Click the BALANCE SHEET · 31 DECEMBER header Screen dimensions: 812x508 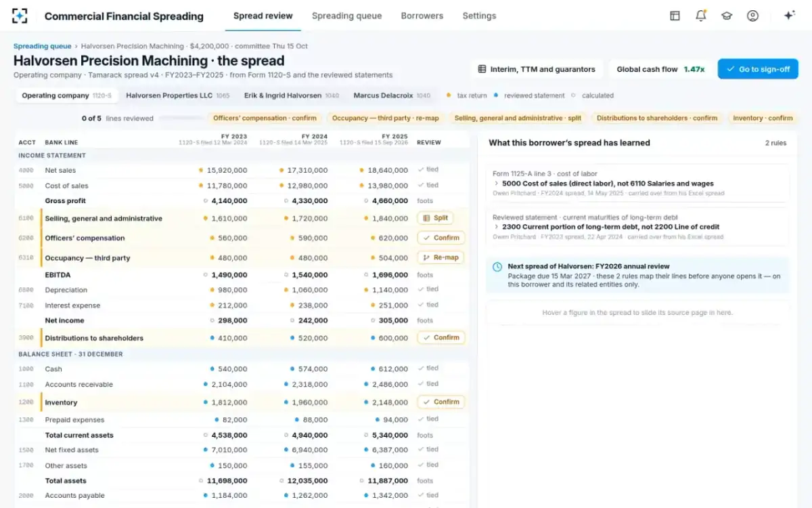[70, 354]
